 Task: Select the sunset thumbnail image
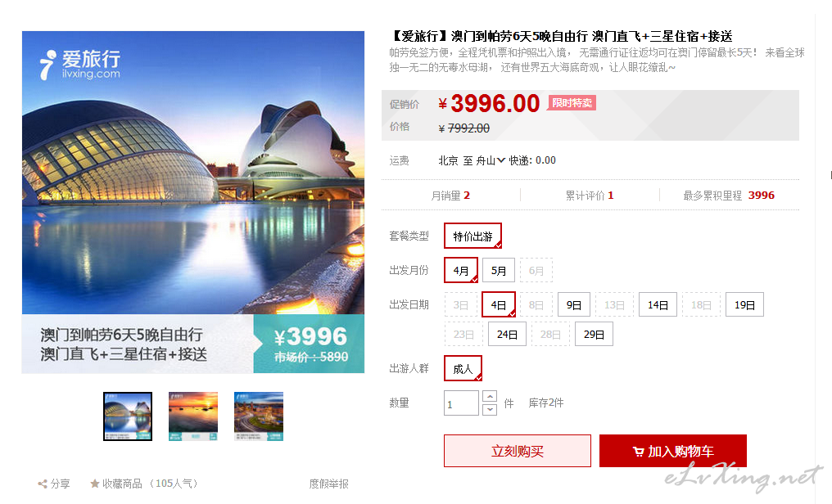(x=193, y=416)
